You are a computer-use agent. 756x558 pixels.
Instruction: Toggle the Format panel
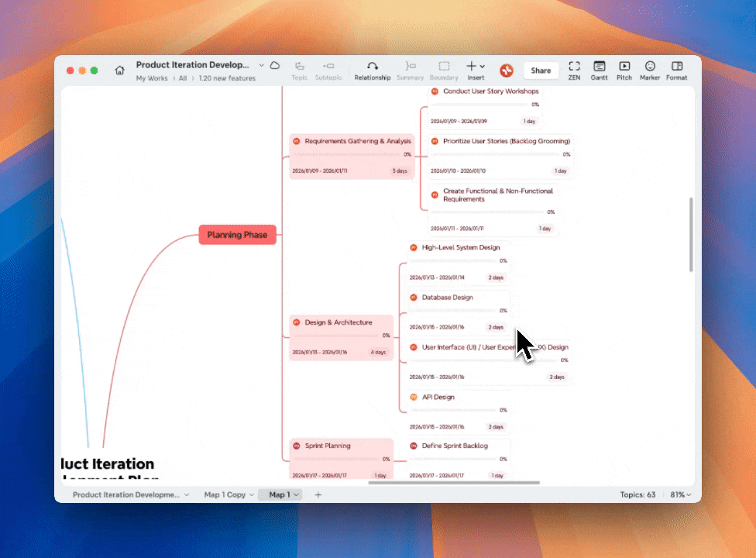click(676, 71)
